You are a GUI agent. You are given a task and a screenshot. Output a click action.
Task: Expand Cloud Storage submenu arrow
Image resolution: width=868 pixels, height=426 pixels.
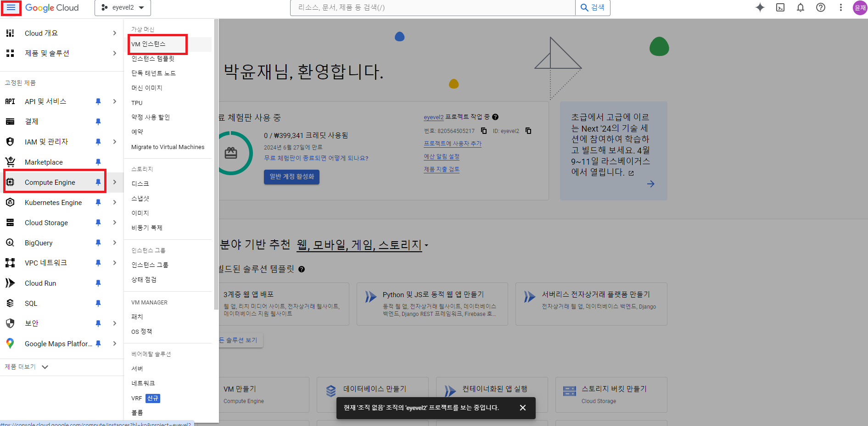click(115, 222)
